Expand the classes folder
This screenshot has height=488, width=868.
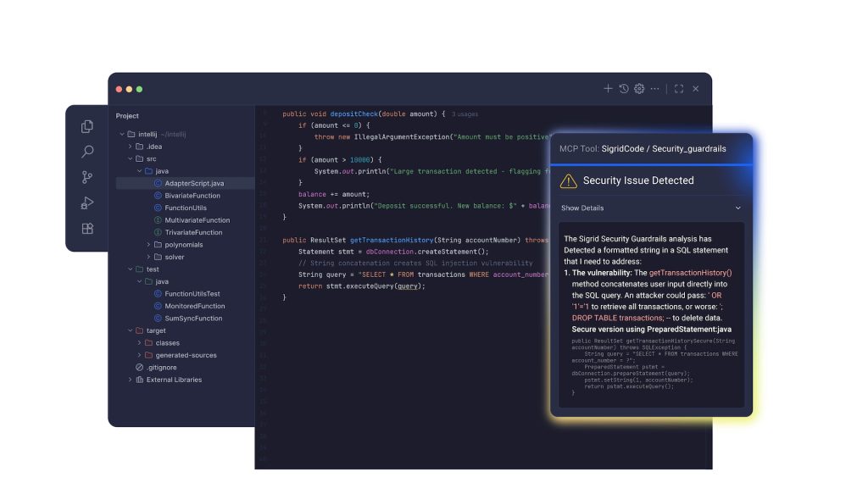[x=140, y=343]
